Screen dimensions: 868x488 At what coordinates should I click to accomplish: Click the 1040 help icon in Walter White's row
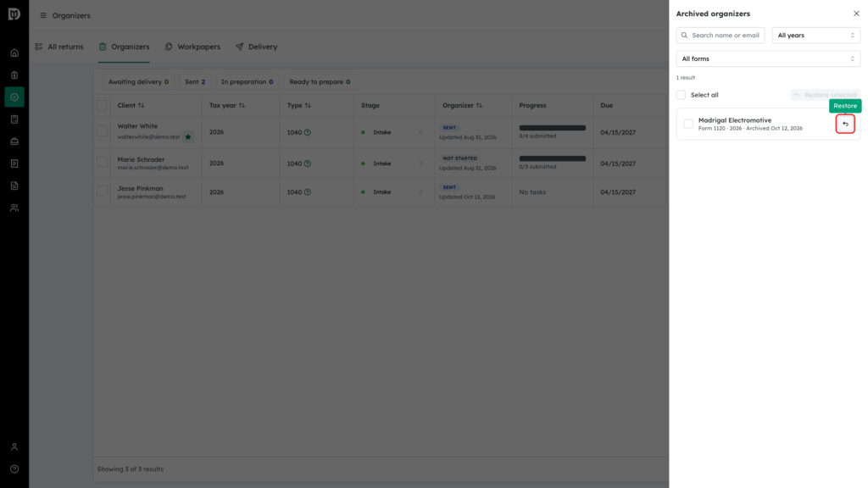tap(307, 133)
